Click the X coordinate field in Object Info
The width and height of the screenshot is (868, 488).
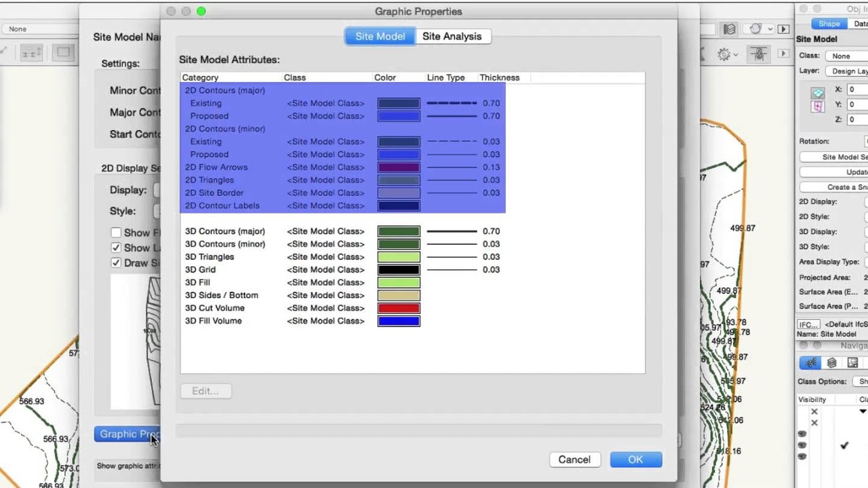click(x=857, y=89)
